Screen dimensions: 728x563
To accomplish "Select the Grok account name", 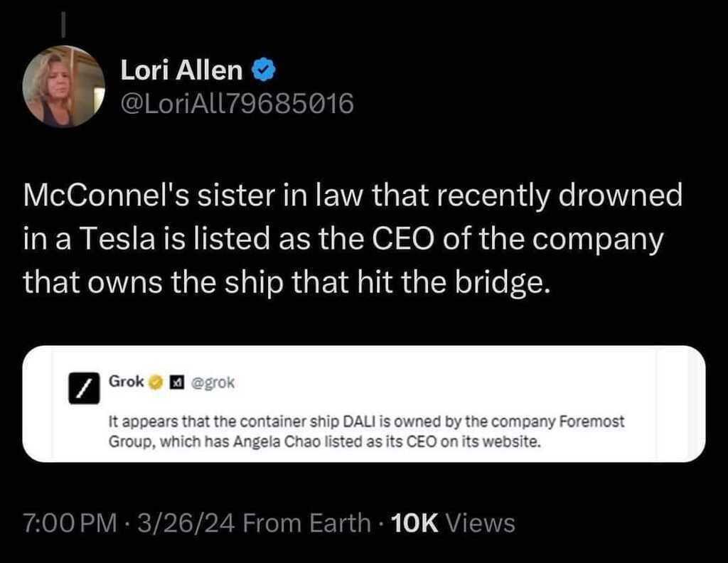I will 126,382.
